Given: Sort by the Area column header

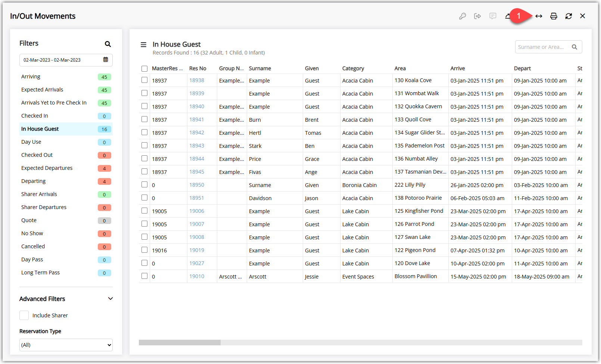Looking at the screenshot, I should (400, 68).
